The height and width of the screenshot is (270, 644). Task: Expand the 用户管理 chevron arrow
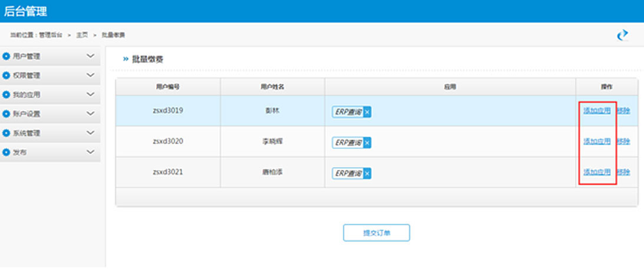point(90,56)
